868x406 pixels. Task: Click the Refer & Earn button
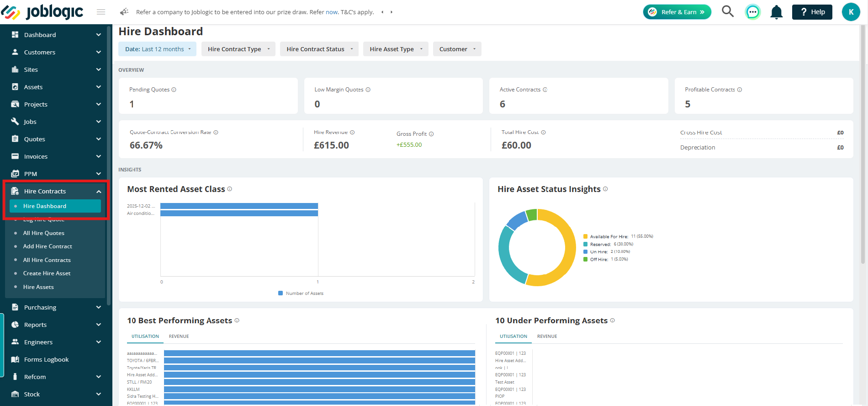677,12
